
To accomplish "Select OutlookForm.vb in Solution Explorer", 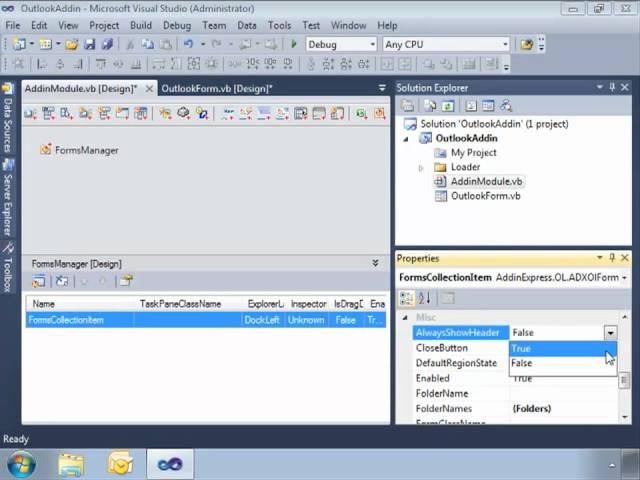I will [485, 196].
